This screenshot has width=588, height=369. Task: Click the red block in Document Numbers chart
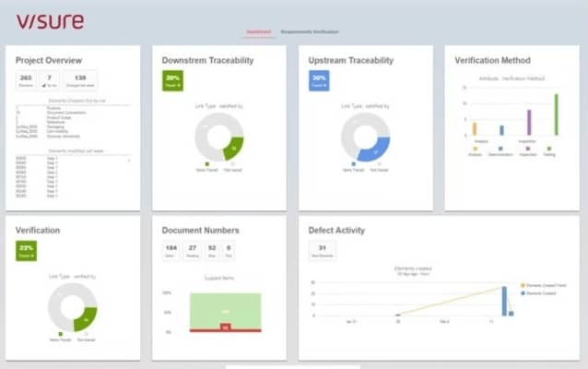point(226,327)
